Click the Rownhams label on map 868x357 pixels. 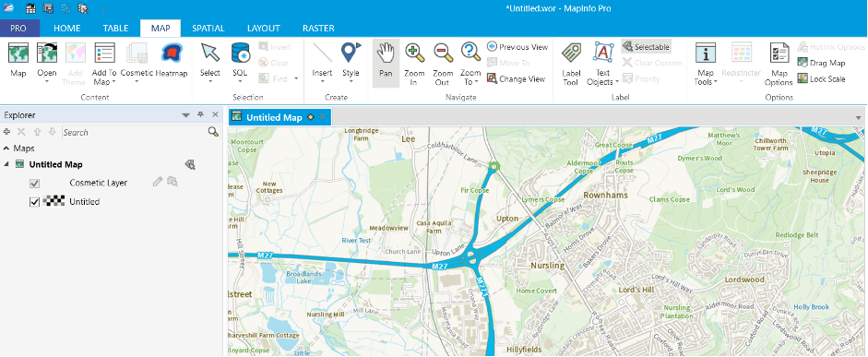click(606, 196)
